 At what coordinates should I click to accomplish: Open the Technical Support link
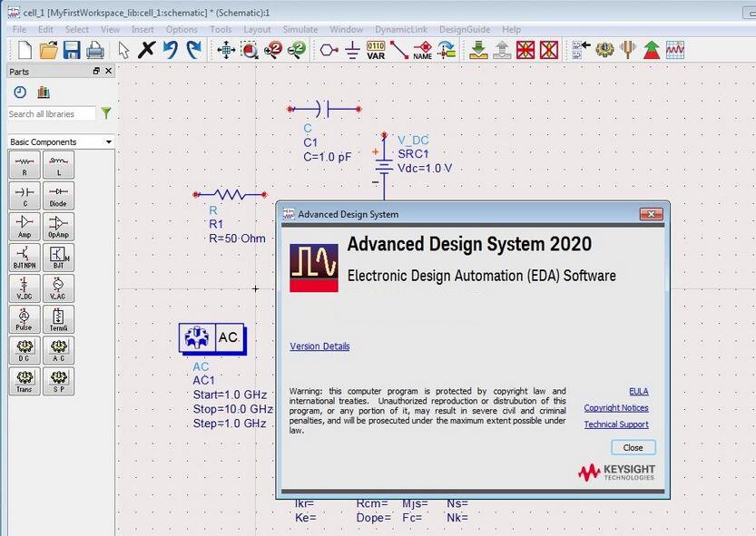click(x=616, y=424)
